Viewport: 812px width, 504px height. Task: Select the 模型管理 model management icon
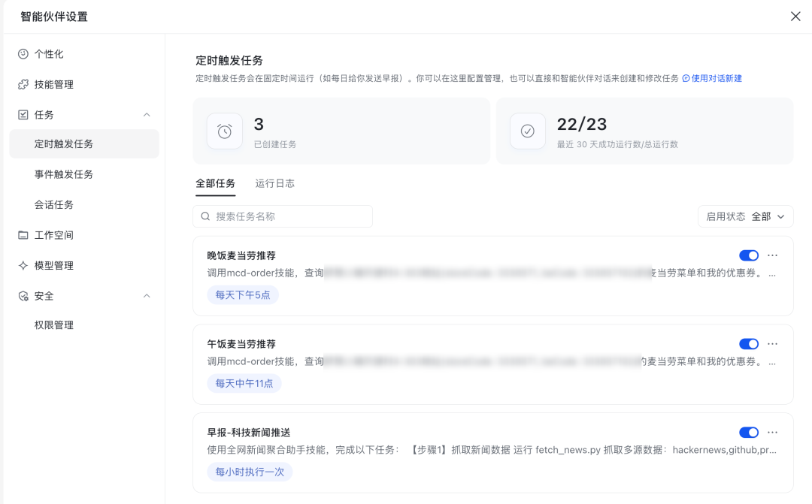point(23,265)
